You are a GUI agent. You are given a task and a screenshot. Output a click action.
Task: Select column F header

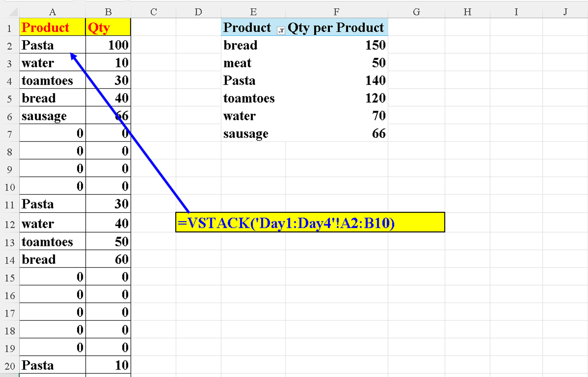[x=337, y=12]
